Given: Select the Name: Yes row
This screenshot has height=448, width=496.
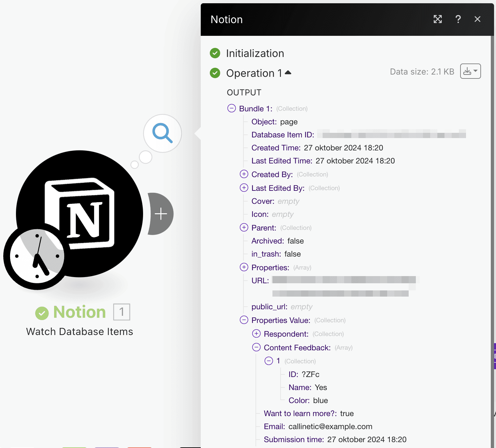Looking at the screenshot, I should point(308,387).
